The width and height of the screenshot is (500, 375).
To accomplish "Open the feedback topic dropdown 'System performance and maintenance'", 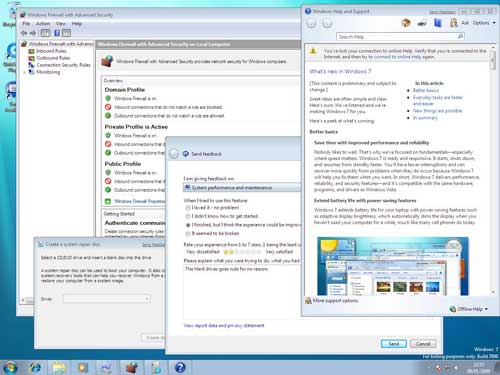I will 242,188.
